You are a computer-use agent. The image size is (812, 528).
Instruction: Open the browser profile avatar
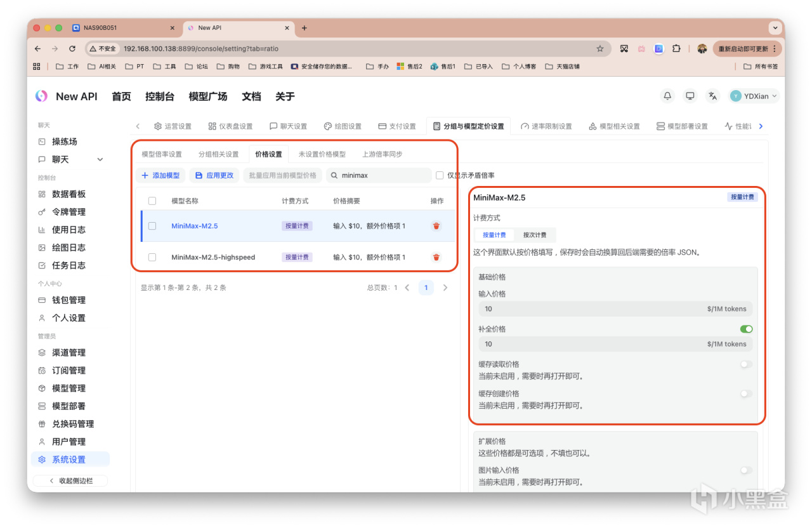pos(702,48)
